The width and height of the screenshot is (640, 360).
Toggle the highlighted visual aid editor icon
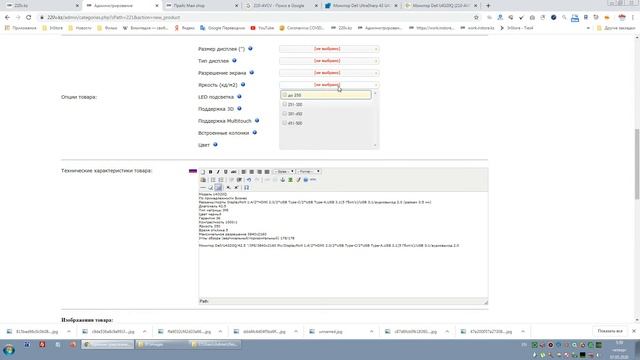tap(218, 187)
